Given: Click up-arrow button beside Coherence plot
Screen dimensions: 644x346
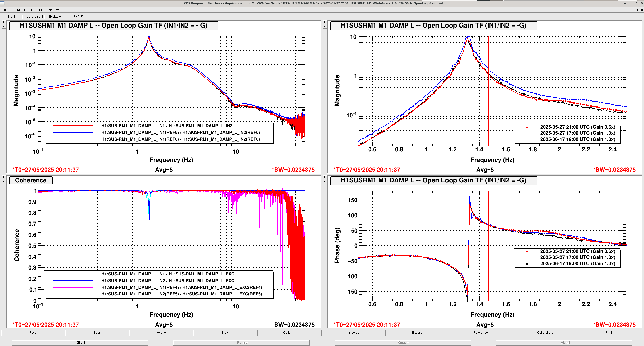Looking at the screenshot, I should (4, 181).
